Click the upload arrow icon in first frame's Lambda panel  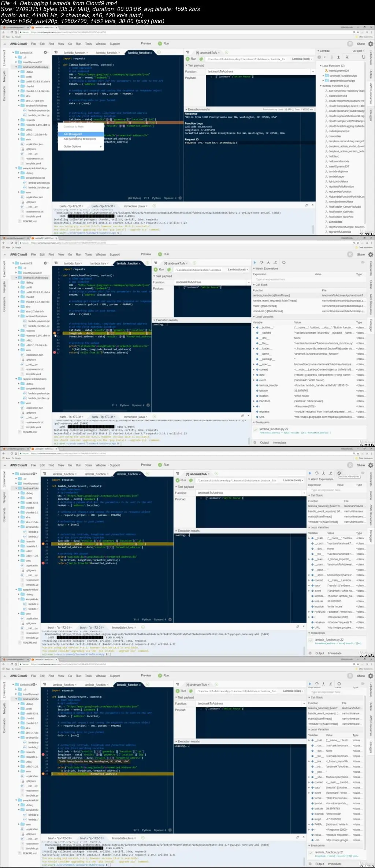pos(338,57)
